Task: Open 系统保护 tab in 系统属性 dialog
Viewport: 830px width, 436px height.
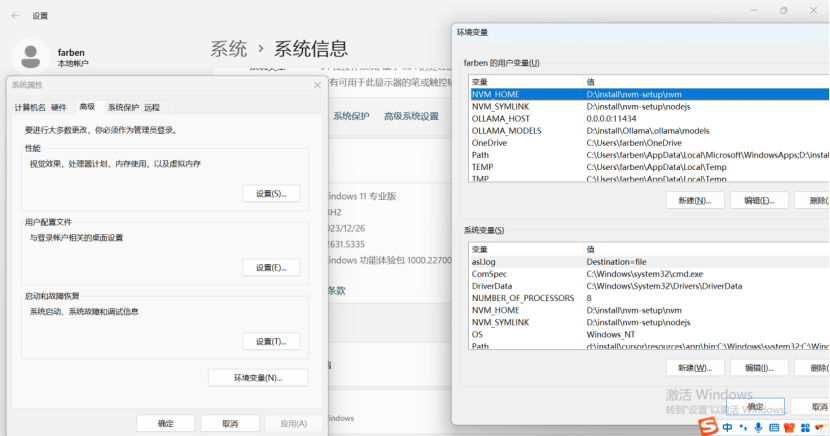Action: pyautogui.click(x=123, y=107)
